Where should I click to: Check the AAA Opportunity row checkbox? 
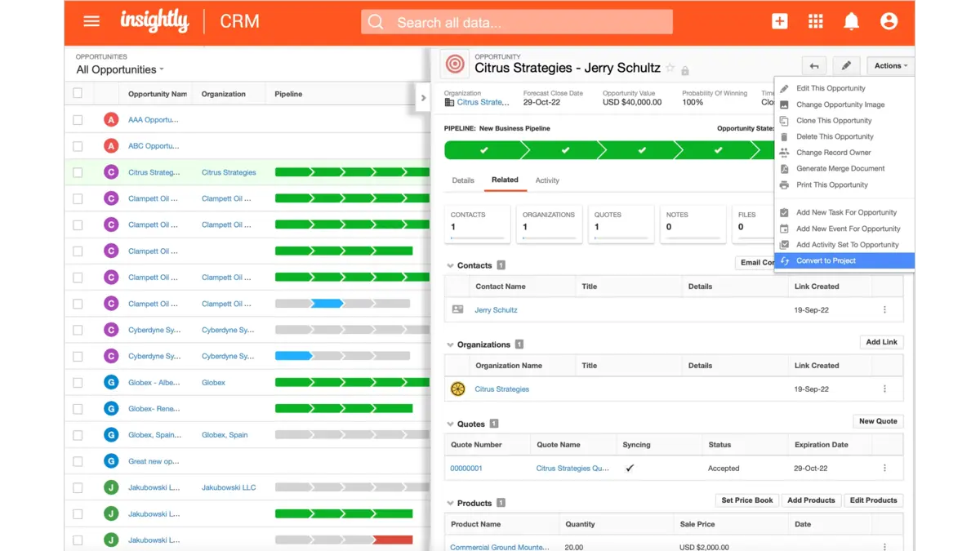coord(78,120)
